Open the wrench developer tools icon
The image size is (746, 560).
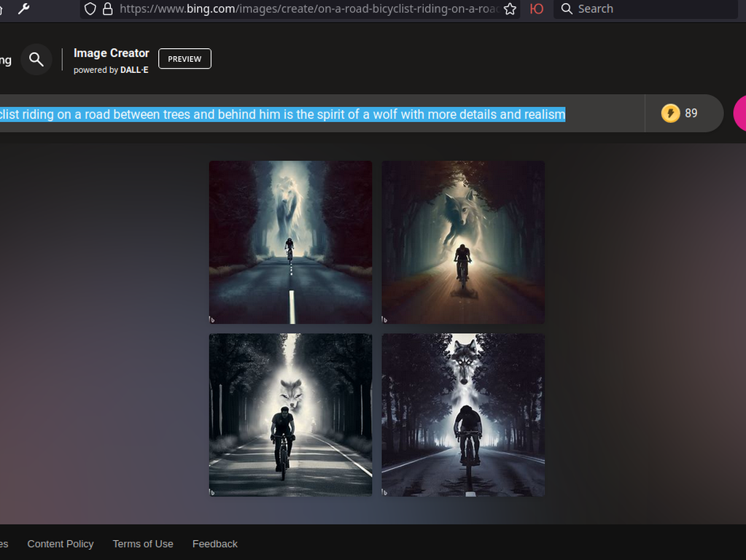pyautogui.click(x=24, y=9)
